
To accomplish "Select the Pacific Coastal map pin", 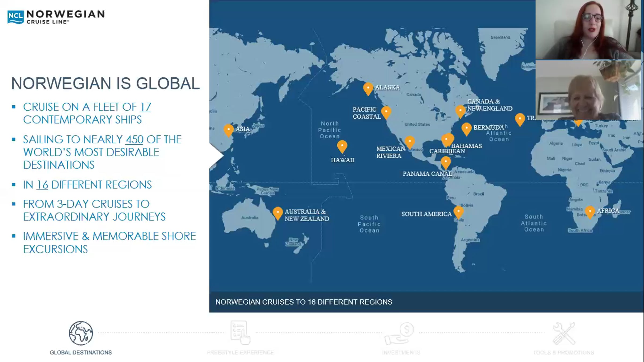I will pos(386,113).
